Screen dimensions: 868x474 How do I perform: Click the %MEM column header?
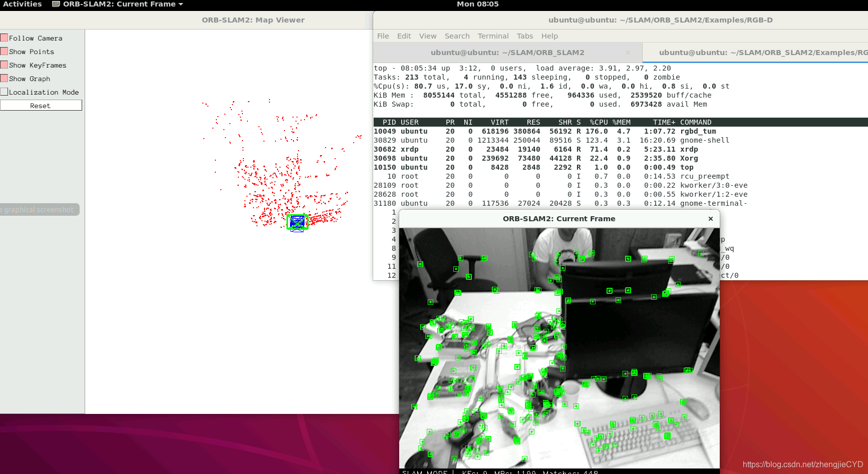621,122
